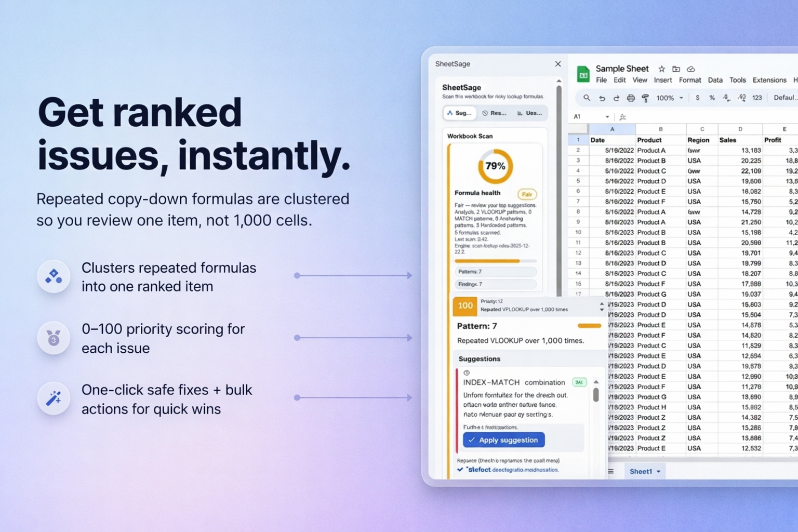Click the suggestion list scroll-up arrow
Image resolution: width=798 pixels, height=532 pixels.
(x=596, y=382)
